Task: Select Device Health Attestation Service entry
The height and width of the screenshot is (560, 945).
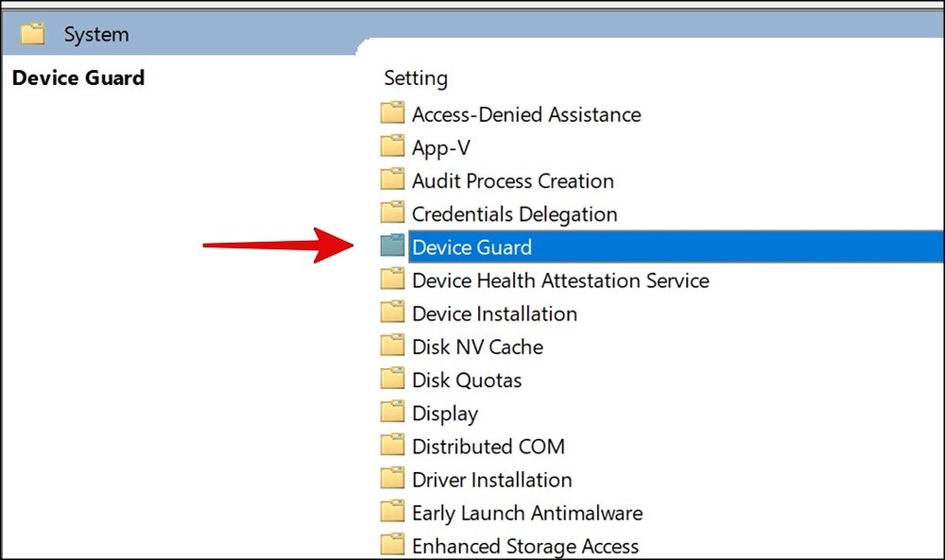Action: coord(559,280)
